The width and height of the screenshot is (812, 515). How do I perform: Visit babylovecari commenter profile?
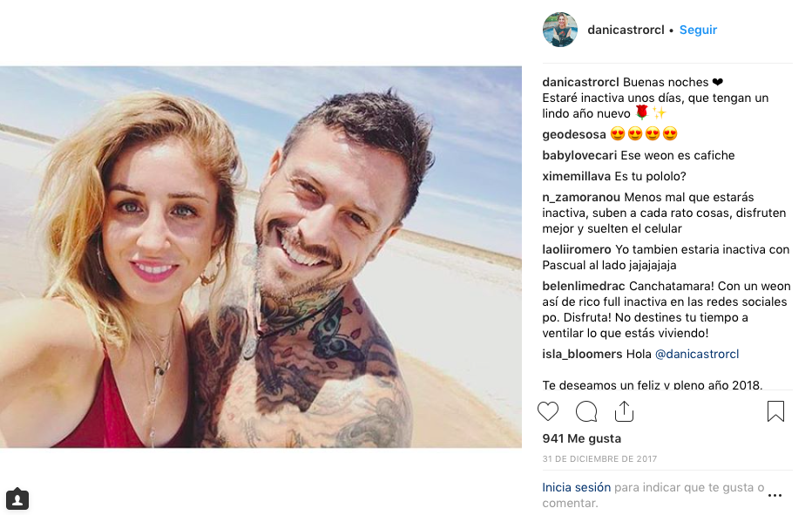pyautogui.click(x=579, y=155)
